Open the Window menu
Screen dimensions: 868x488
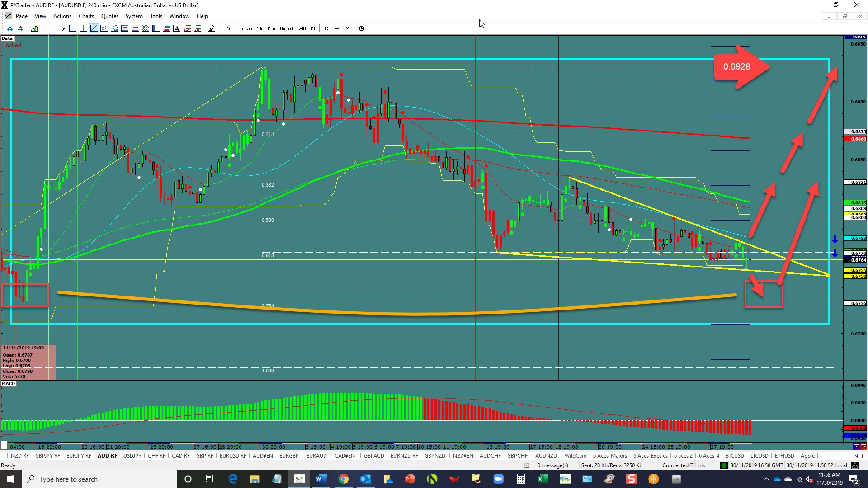(x=179, y=16)
